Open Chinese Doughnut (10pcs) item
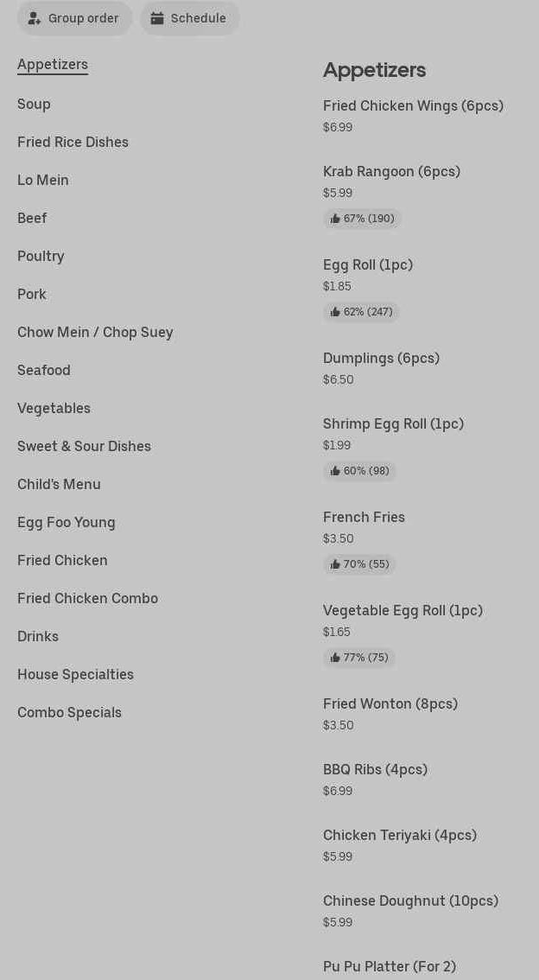Screen dimensions: 539x980 pyautogui.click(x=410, y=900)
